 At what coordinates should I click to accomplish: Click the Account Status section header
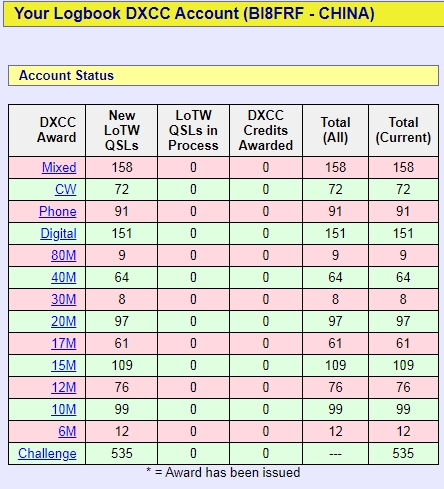tap(223, 76)
